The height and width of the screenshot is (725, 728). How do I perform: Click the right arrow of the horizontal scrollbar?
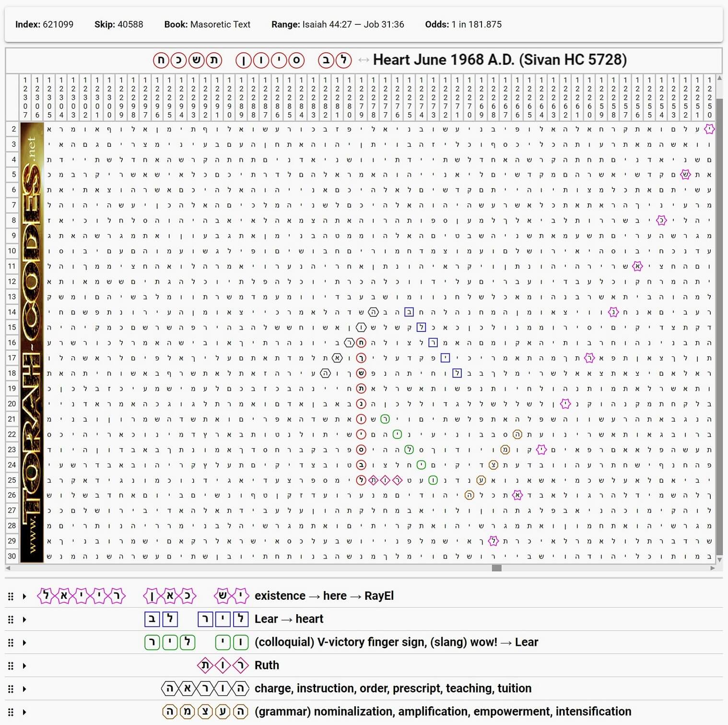[x=713, y=568]
